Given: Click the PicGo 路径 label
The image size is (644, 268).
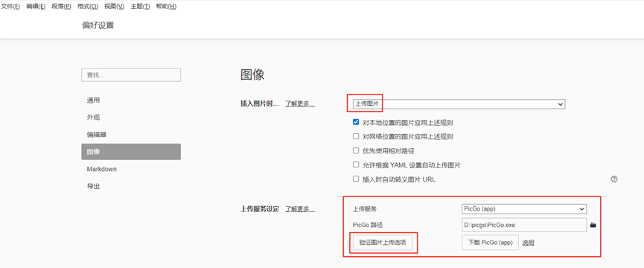Looking at the screenshot, I should (368, 225).
